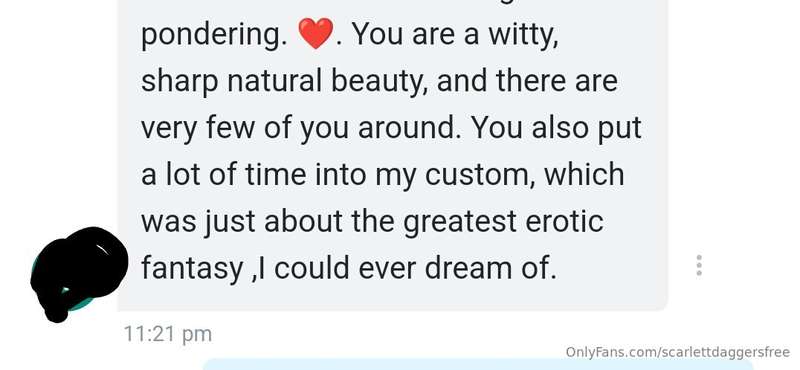Click the words "greatest erotic" in the message
Viewport: 800px width, 370px height.
click(503, 221)
